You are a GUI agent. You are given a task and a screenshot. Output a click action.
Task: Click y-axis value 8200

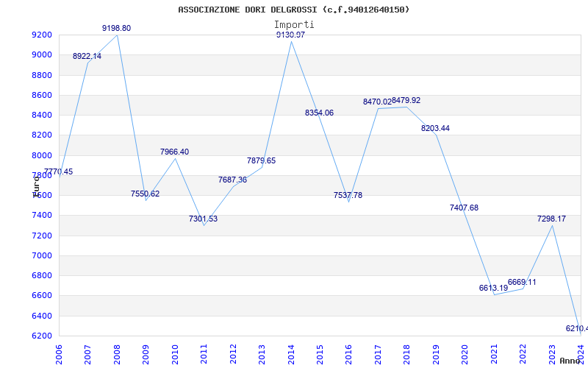(x=42, y=135)
